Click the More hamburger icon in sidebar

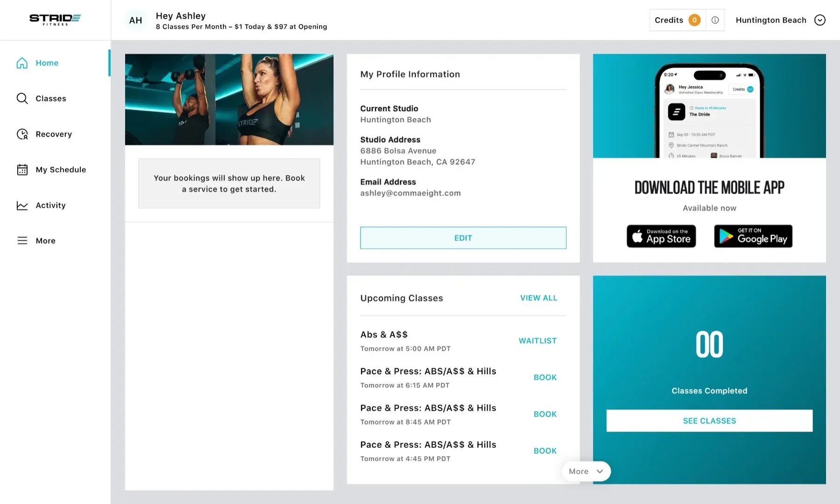click(22, 241)
